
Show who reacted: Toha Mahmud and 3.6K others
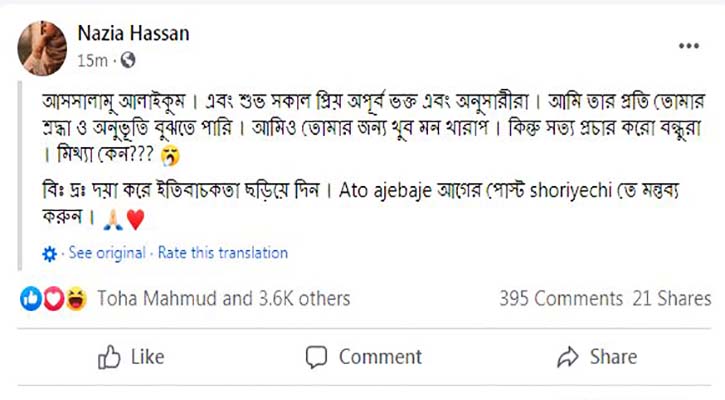tap(223, 298)
